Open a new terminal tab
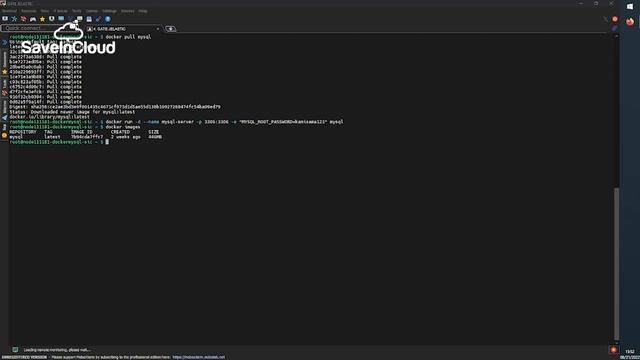This screenshot has width=640, height=360. point(170,29)
